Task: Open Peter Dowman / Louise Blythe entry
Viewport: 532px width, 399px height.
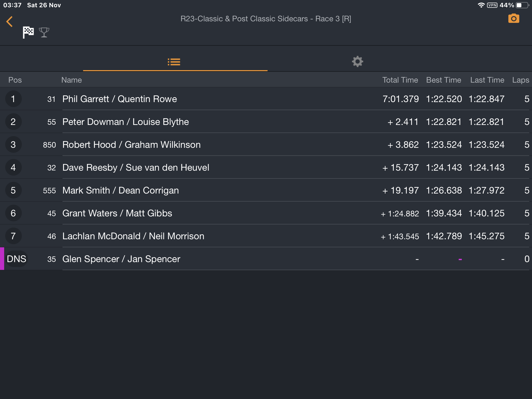Action: 266,122
